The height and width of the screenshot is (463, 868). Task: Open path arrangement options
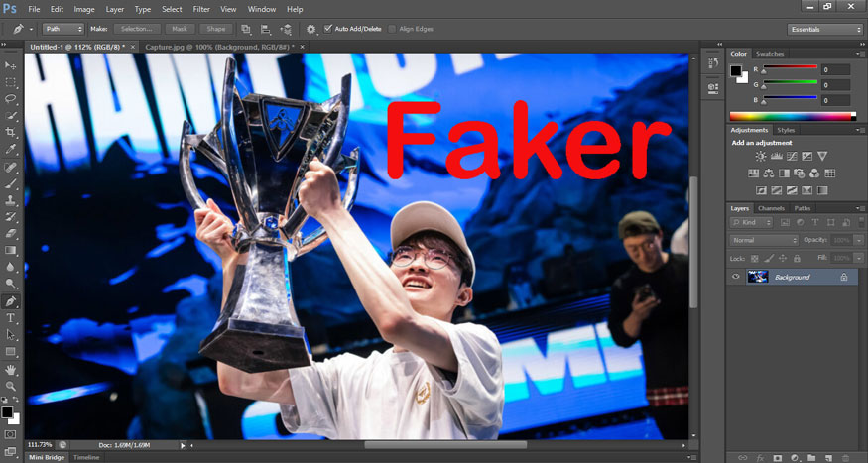pos(286,29)
